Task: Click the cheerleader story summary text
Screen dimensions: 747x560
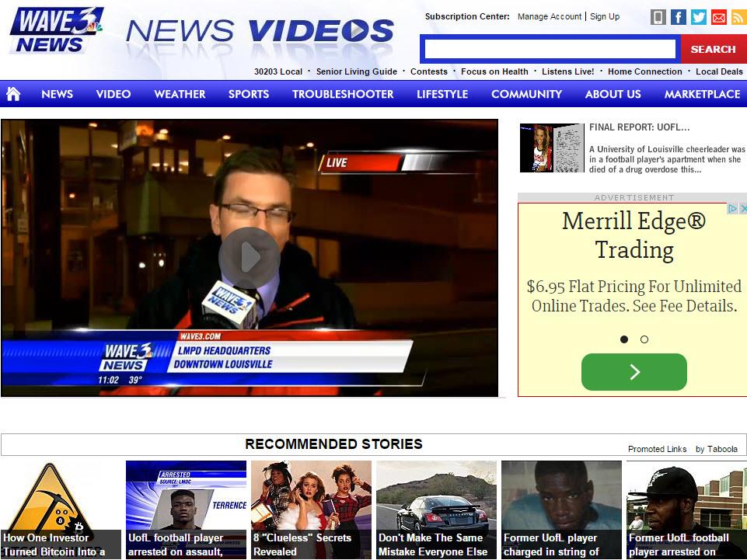Action: (x=667, y=159)
